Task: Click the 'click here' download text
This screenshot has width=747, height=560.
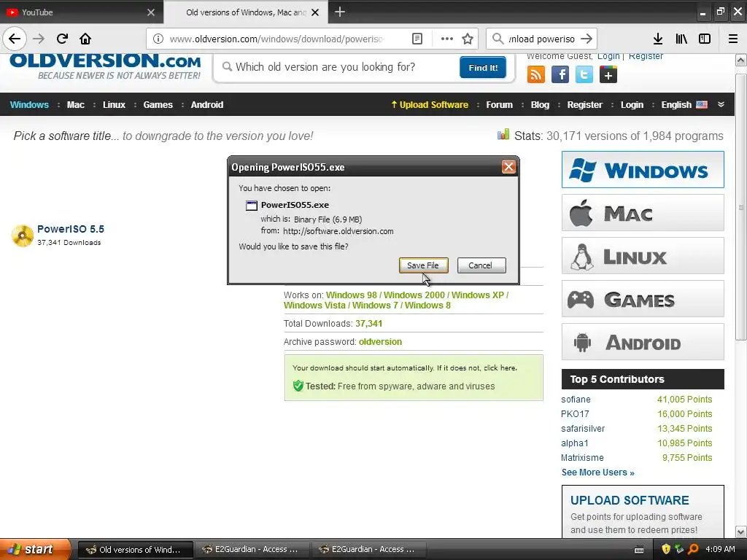Action: coord(499,368)
